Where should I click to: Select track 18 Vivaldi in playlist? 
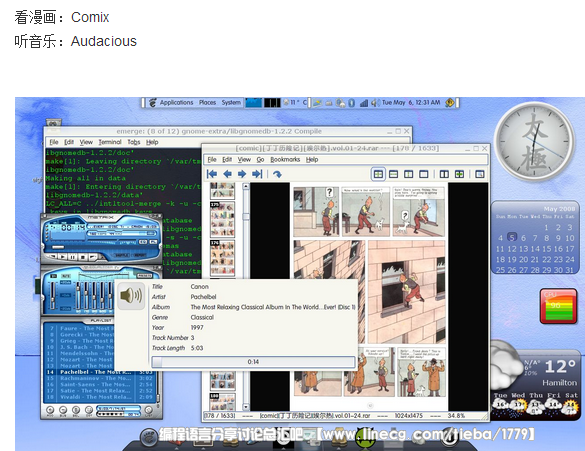(99, 397)
